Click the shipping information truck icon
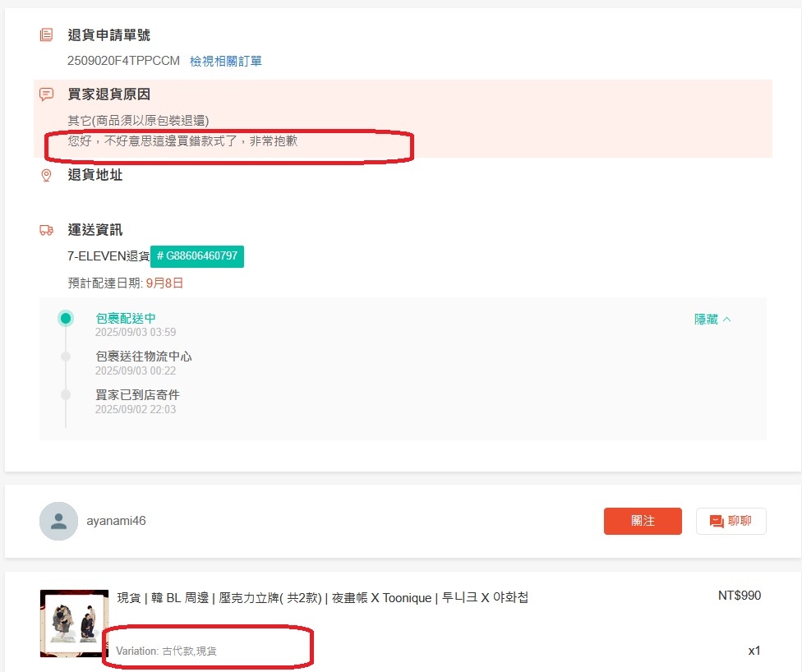This screenshot has width=802, height=672. pyautogui.click(x=47, y=230)
